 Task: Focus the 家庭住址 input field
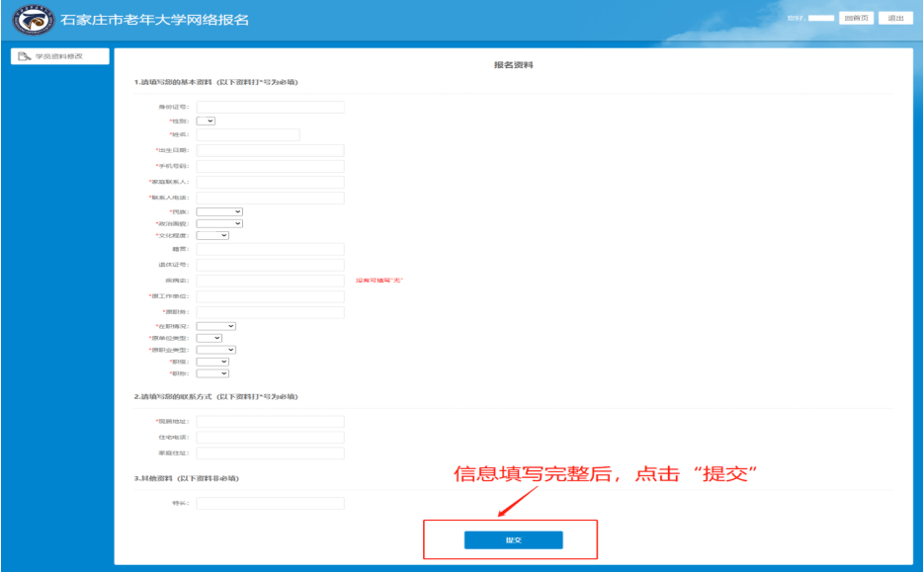click(x=270, y=453)
